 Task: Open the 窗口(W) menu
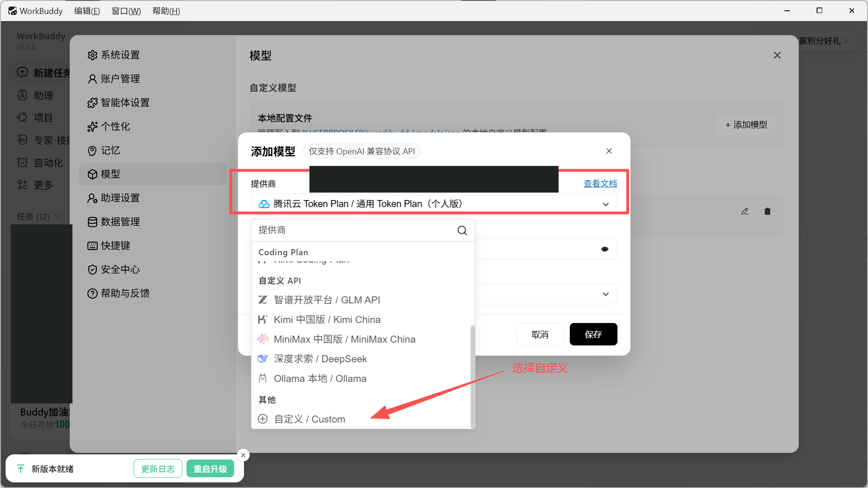point(126,11)
